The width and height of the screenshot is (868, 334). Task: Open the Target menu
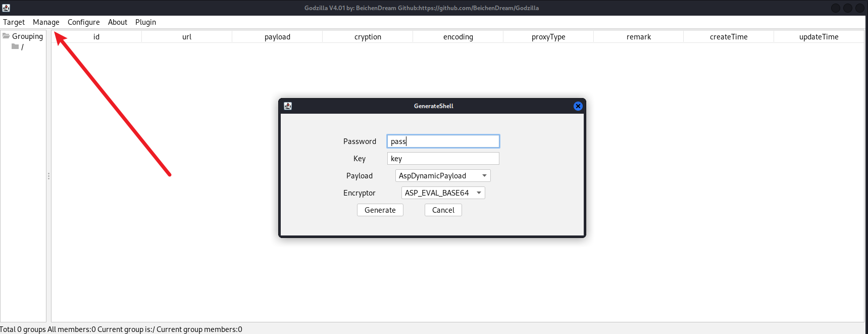click(14, 22)
